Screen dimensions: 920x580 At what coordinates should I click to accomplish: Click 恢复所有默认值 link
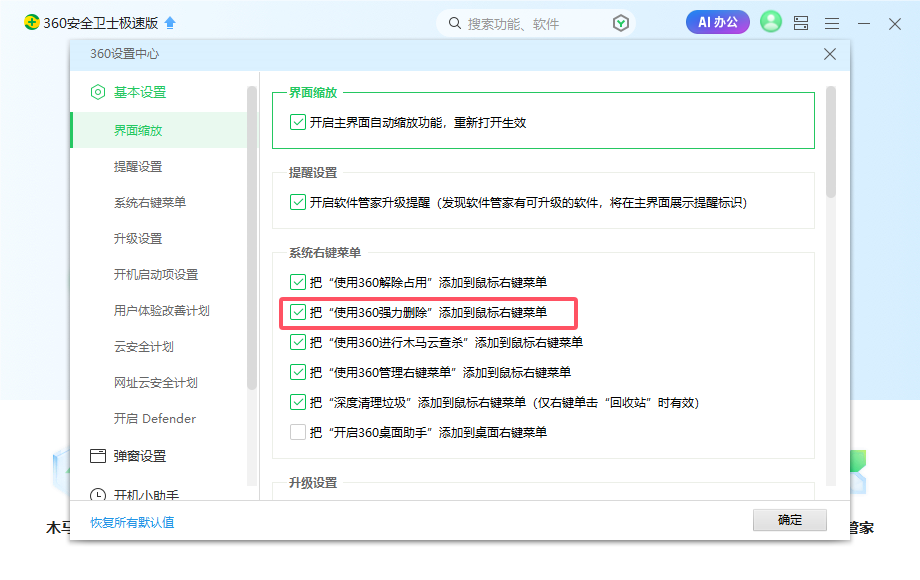132,523
